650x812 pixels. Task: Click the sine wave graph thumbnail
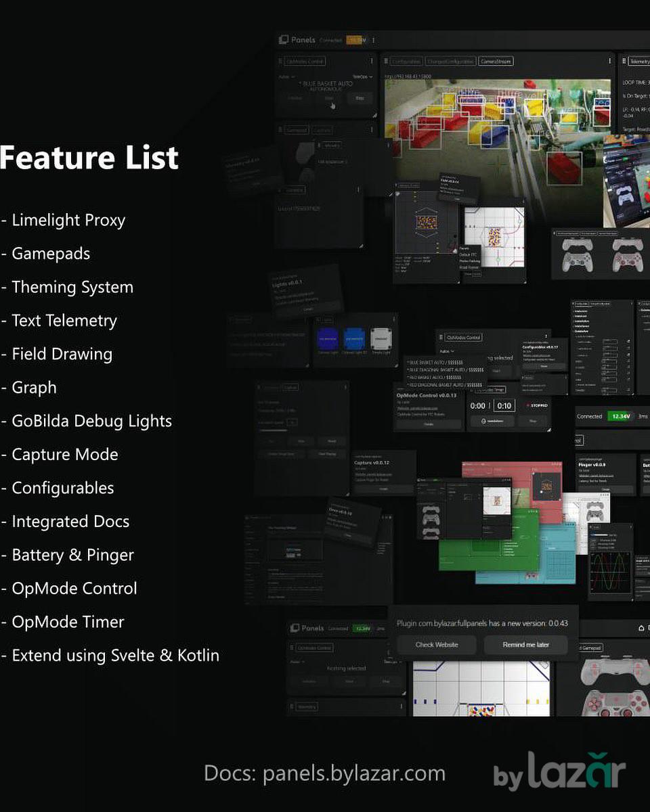coord(611,570)
